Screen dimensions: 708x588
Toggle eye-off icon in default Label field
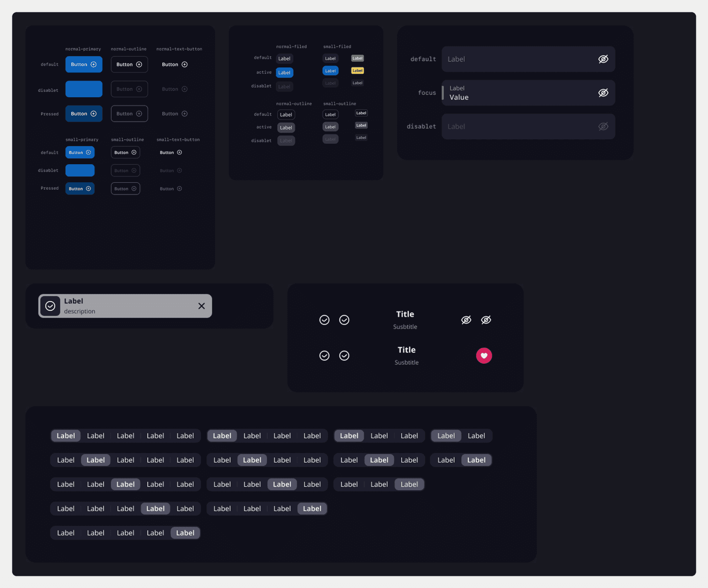tap(603, 59)
